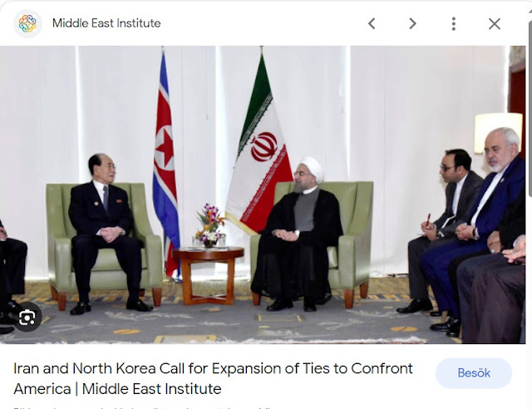
Task: Click the Besök visit button
Action: [x=474, y=372]
